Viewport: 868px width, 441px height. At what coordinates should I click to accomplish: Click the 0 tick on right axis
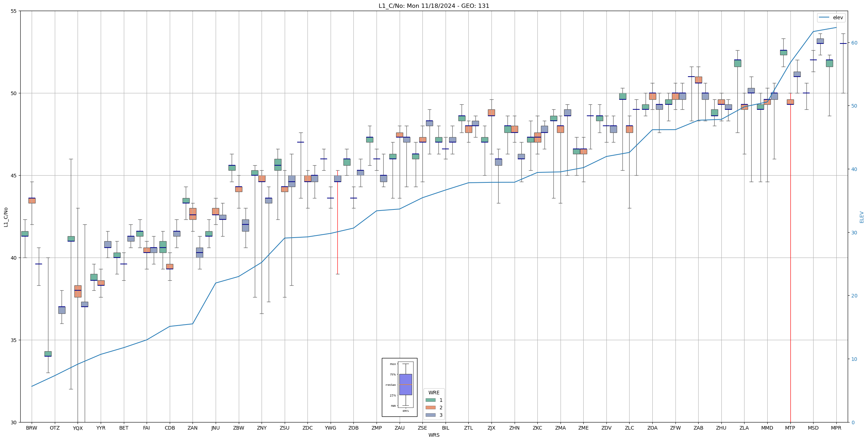(x=853, y=422)
